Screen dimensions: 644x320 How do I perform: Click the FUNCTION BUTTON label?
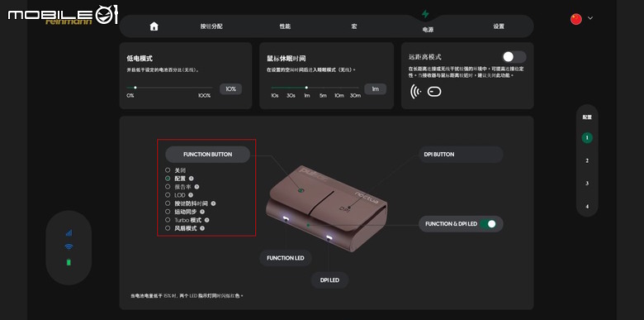[x=208, y=155]
